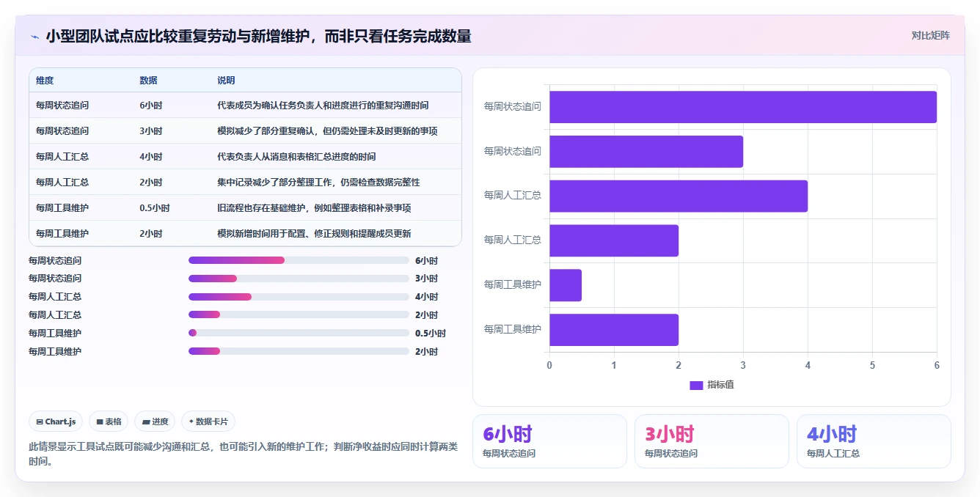Click the shortest chart bar at value 0.5

tap(566, 285)
